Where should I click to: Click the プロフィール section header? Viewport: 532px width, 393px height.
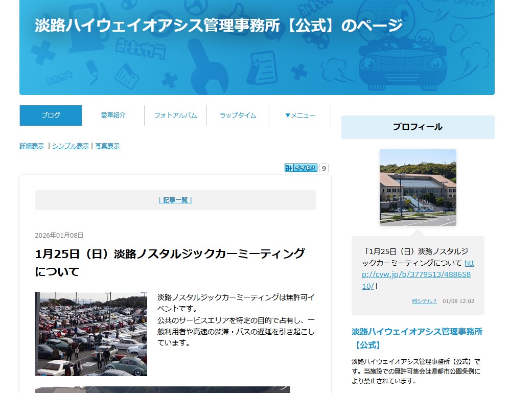tap(418, 127)
